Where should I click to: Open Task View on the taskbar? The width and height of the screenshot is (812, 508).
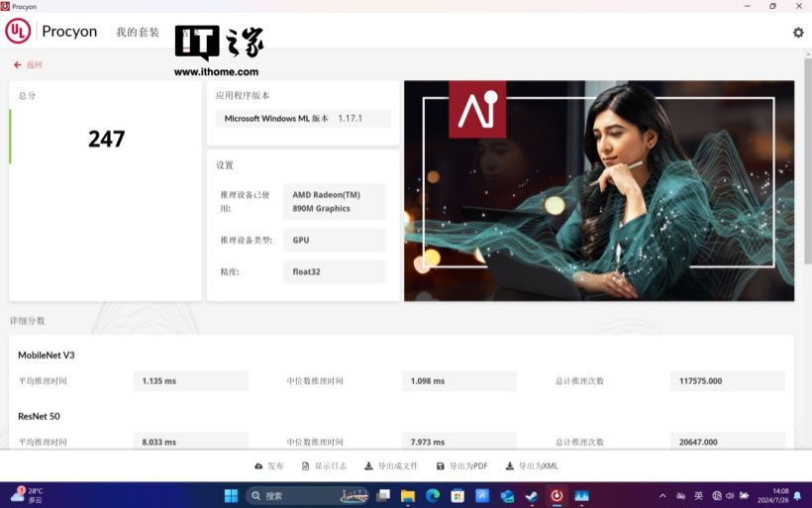click(382, 495)
